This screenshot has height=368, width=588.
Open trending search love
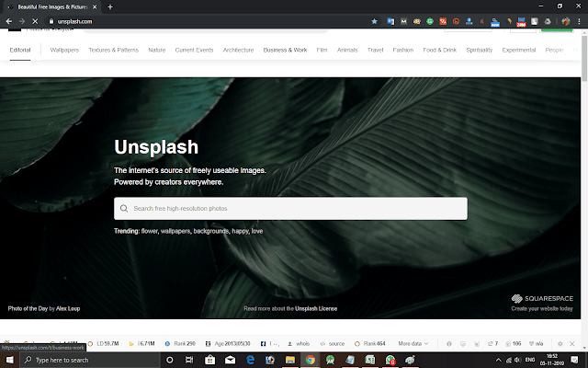257,231
